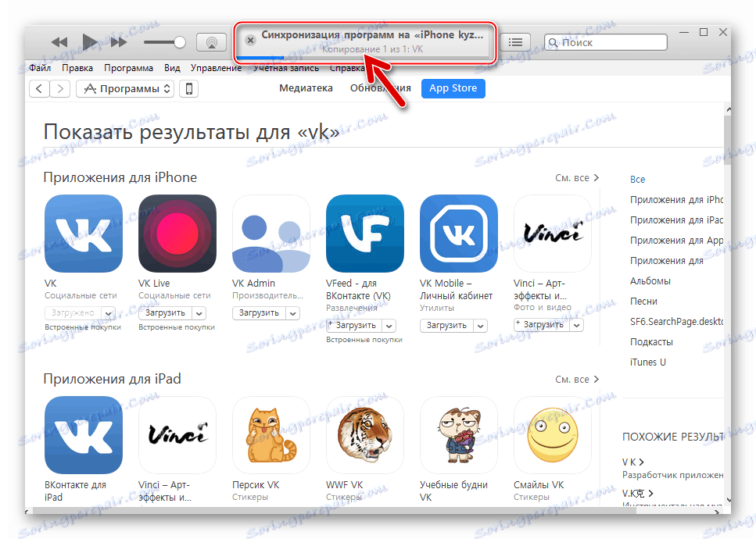Expand dropdown arrow for Vinci download
The height and width of the screenshot is (539, 756).
tap(576, 325)
